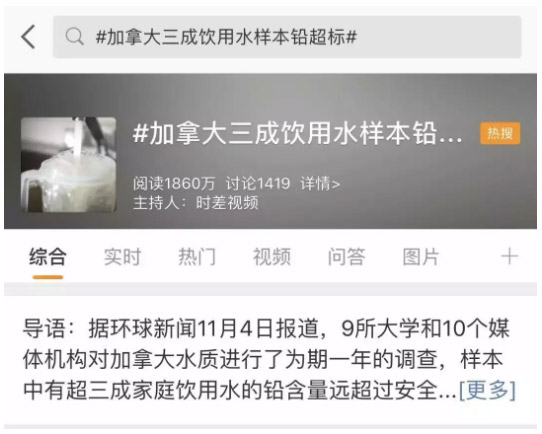Select the 问答 tab
The image size is (542, 434).
click(x=346, y=257)
